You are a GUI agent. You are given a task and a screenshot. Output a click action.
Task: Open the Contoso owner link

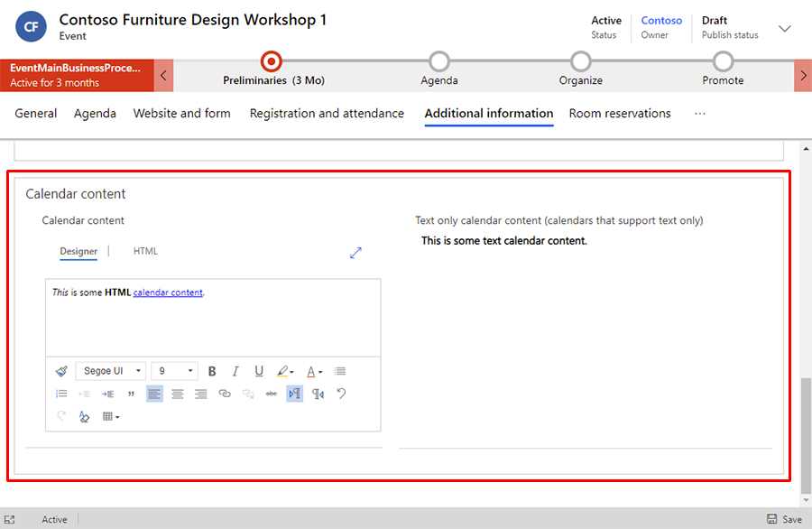(661, 20)
